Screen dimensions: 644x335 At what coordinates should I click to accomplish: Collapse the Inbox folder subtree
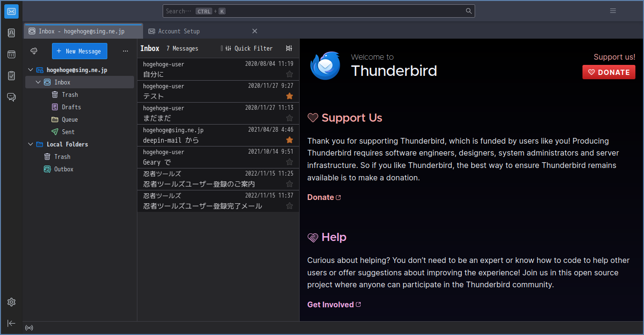[x=38, y=82]
